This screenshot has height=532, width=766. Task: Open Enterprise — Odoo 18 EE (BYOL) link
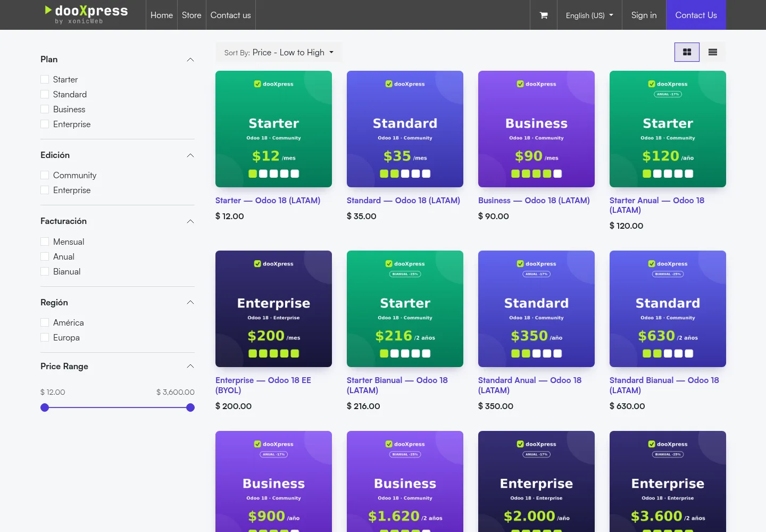263,385
